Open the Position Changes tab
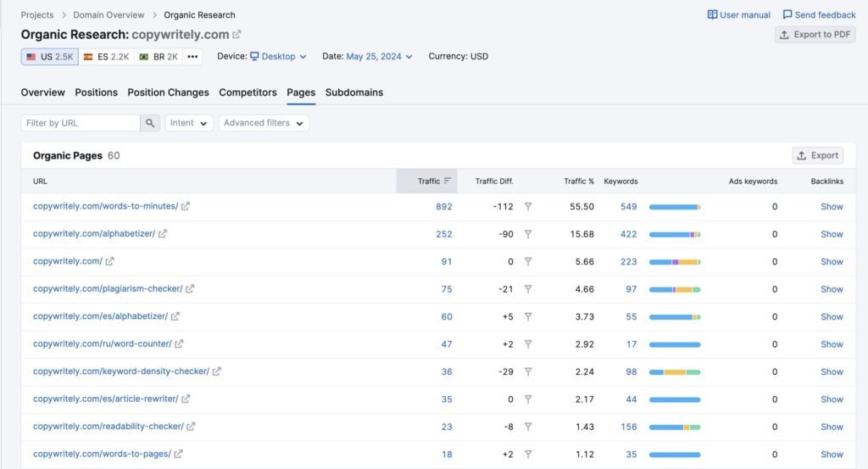The width and height of the screenshot is (868, 469). point(168,92)
